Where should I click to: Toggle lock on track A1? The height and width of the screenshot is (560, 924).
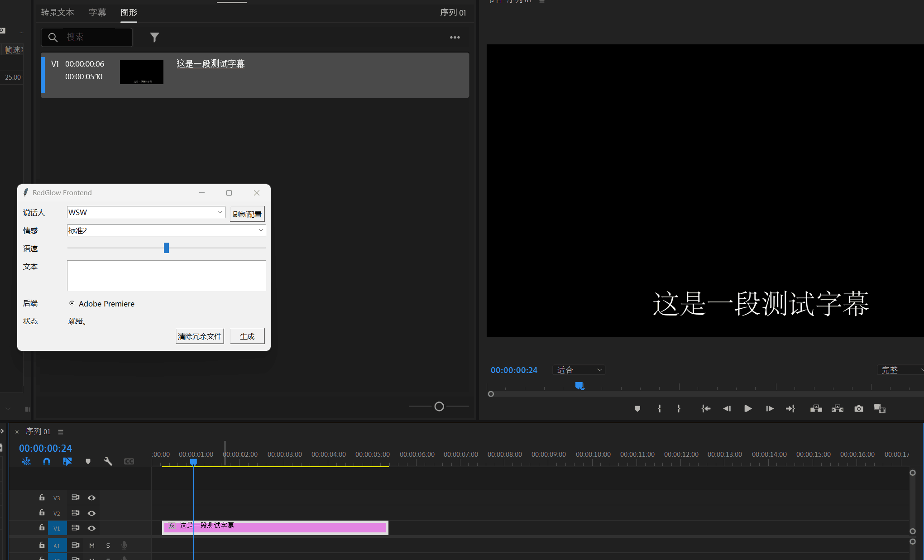42,545
